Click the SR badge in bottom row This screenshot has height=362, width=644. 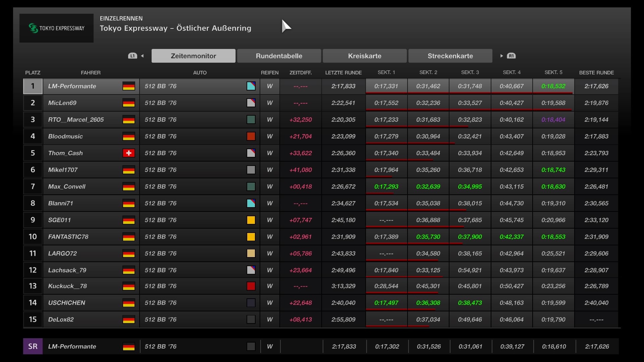(x=33, y=346)
